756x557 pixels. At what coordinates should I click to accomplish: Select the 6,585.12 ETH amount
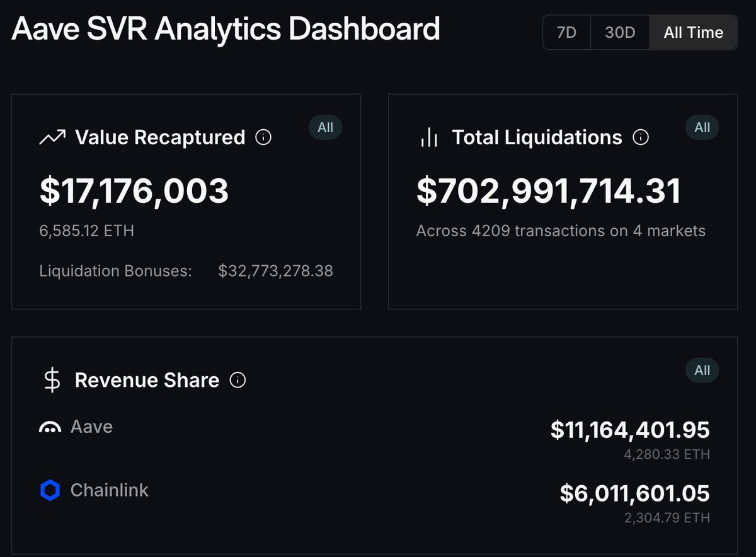[x=86, y=231]
